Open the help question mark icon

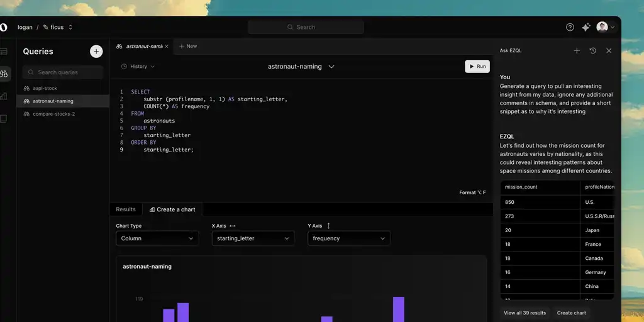(x=570, y=27)
